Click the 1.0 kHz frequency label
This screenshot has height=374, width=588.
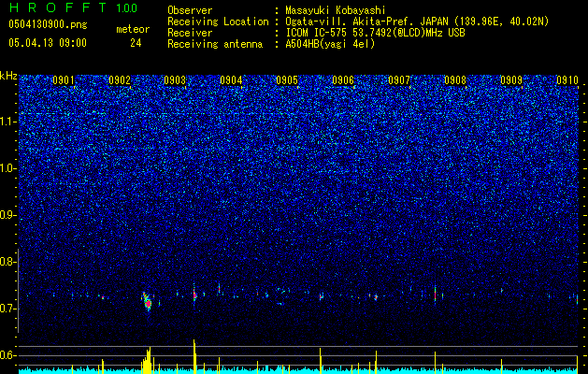(8, 168)
